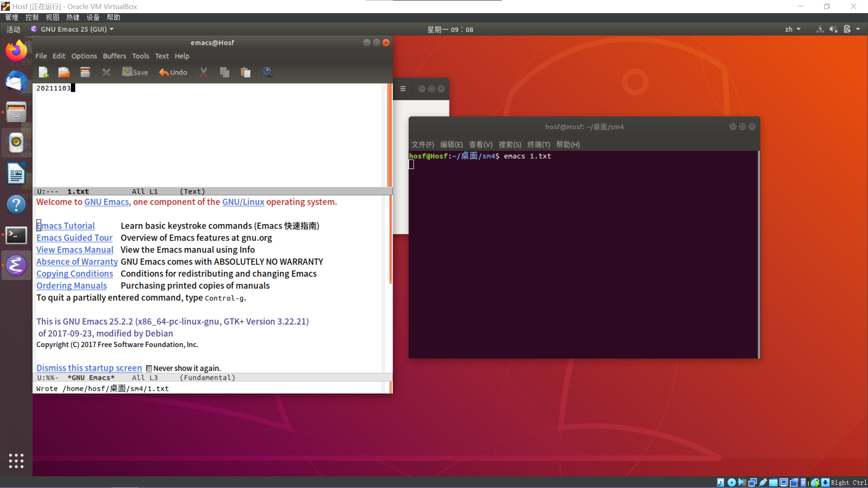
Task: Undo the last change in Emacs
Action: click(x=173, y=72)
